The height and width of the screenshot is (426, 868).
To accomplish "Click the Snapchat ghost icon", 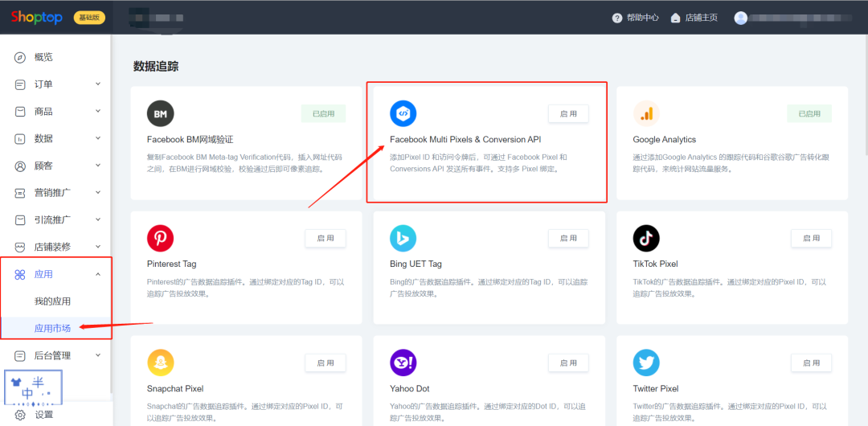I will pyautogui.click(x=161, y=363).
